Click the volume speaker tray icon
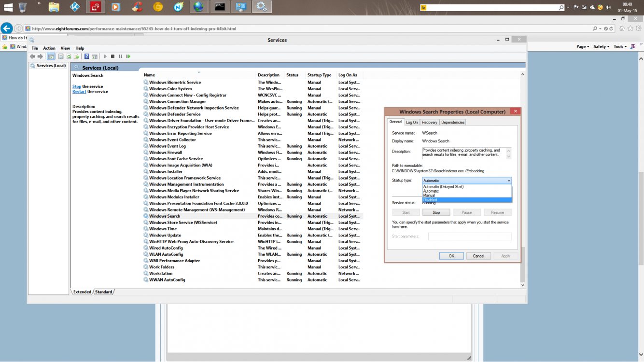Viewport: 644px width, 362px height. click(x=608, y=7)
